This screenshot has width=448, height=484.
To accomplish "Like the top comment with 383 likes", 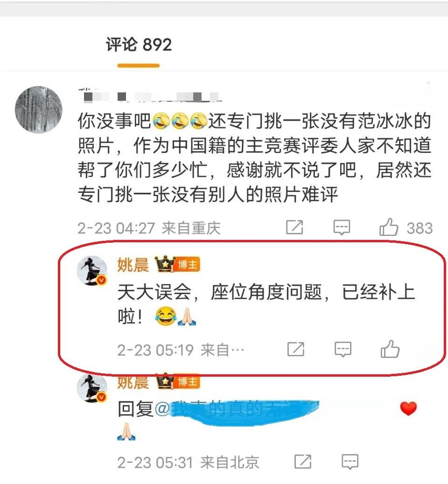I will tap(389, 227).
